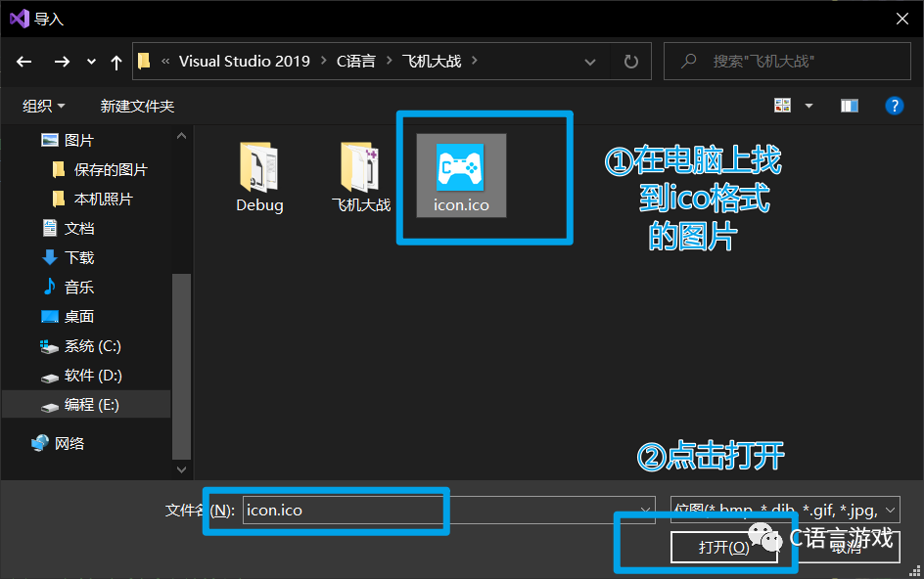Click the folder icon in address bar
The height and width of the screenshot is (579, 924).
point(144,62)
